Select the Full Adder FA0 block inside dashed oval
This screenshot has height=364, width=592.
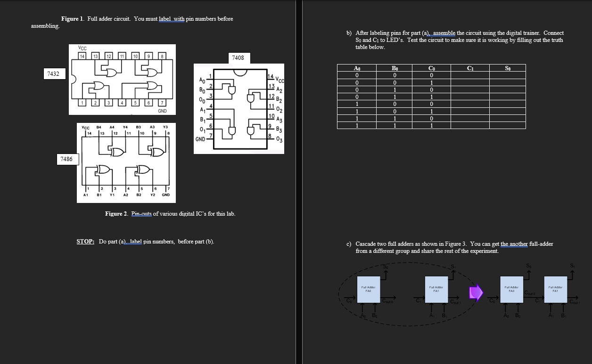[x=369, y=289]
